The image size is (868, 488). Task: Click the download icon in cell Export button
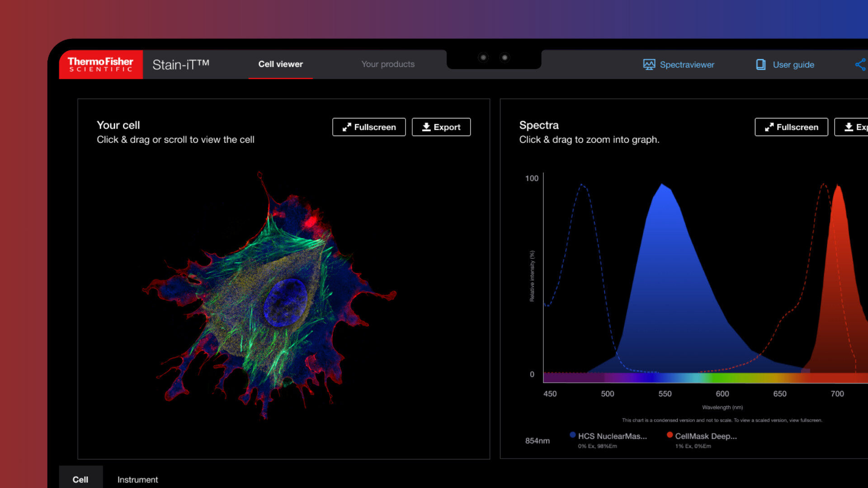426,127
